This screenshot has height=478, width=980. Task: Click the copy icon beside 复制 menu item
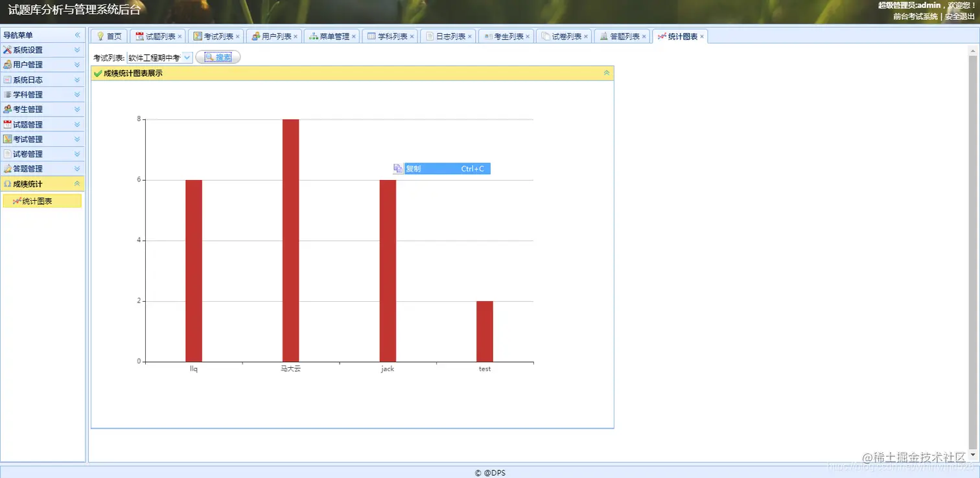click(398, 168)
